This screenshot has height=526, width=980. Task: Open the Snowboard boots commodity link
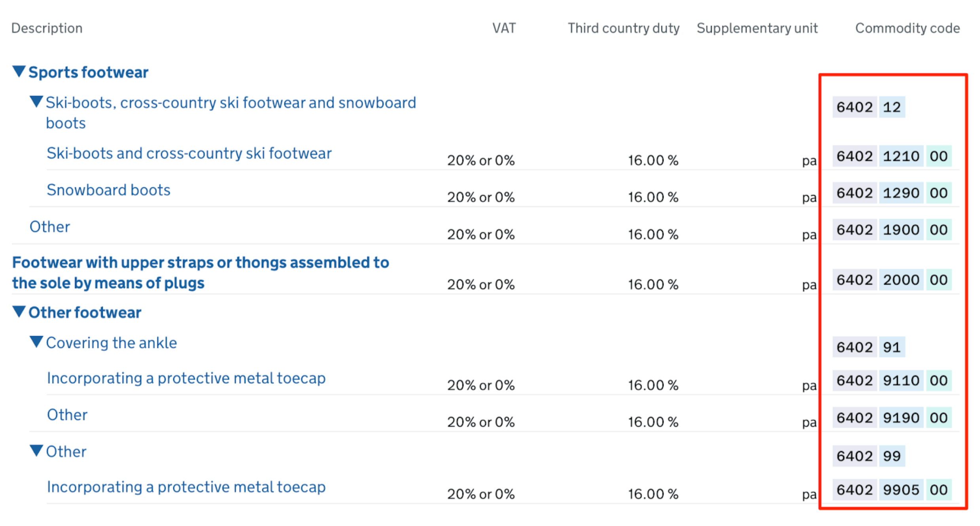108,190
